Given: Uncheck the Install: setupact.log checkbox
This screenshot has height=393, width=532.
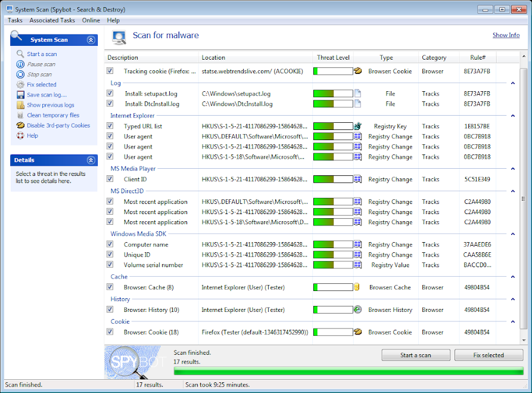Looking at the screenshot, I should [x=110, y=93].
